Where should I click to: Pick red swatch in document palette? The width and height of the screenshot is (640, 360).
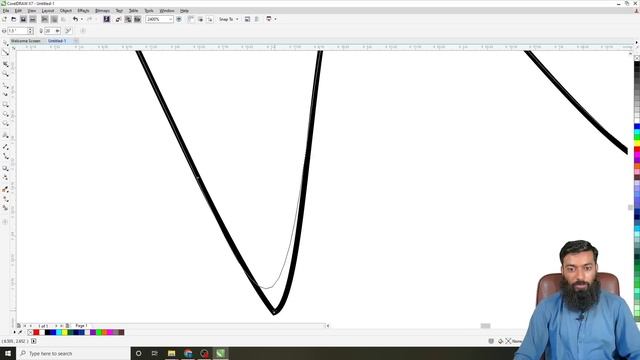pyautogui.click(x=36, y=332)
